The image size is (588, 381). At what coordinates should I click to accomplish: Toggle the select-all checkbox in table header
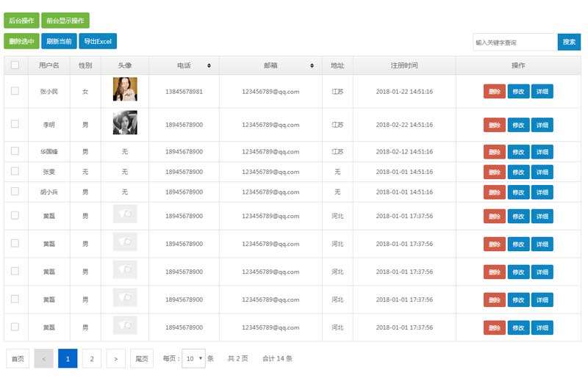(15, 65)
